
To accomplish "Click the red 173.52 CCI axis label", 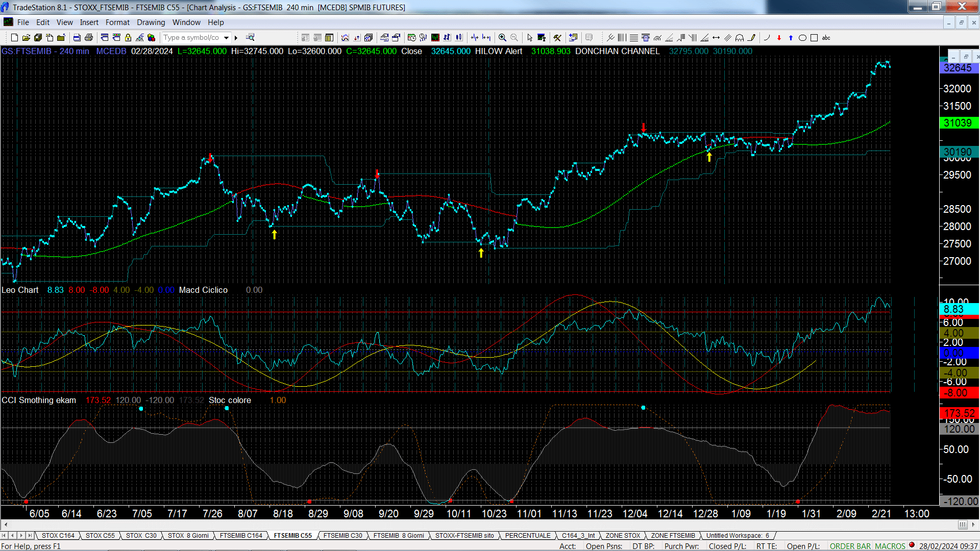I will click(x=959, y=413).
